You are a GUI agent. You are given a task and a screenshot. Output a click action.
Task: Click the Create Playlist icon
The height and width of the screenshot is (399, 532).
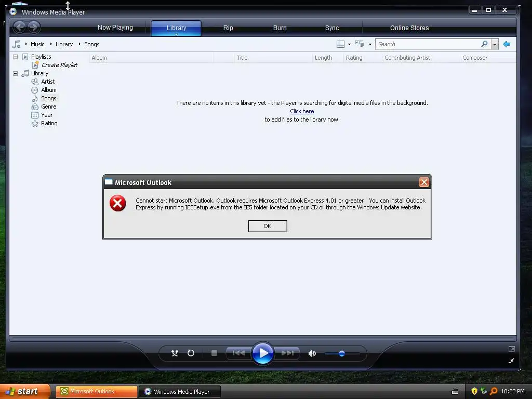click(x=35, y=65)
